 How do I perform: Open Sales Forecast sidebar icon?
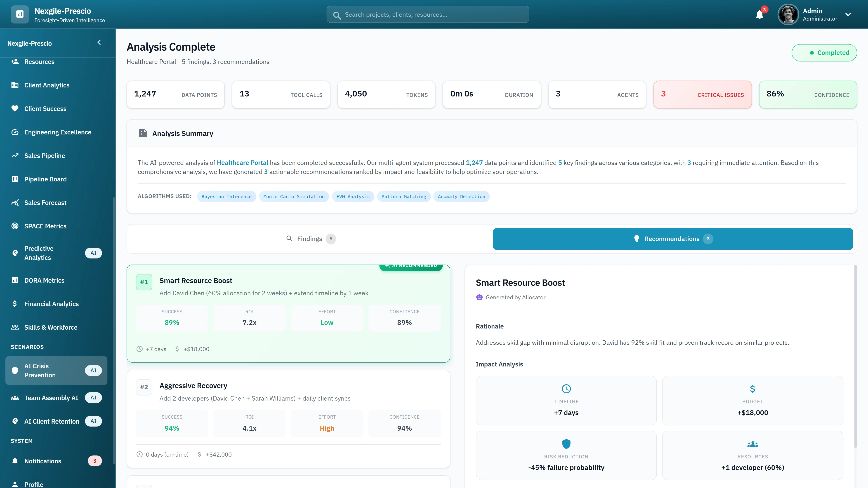tap(15, 202)
